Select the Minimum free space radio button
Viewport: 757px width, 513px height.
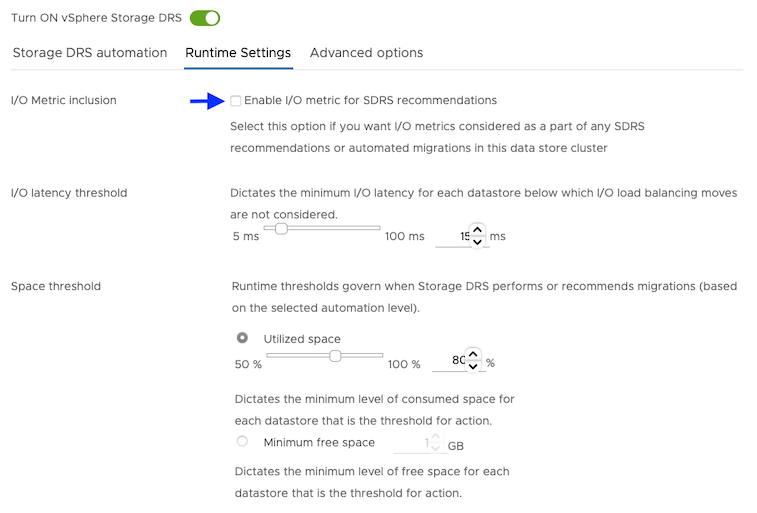click(242, 442)
